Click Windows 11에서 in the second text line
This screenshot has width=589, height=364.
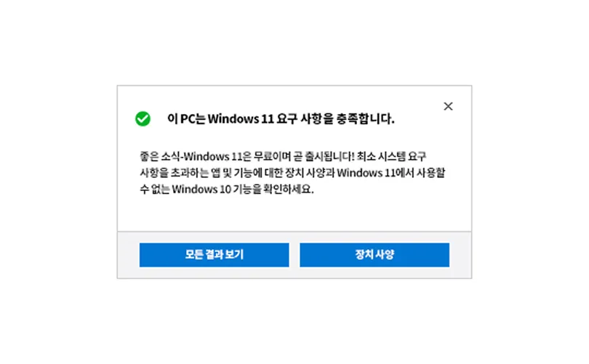375,173
